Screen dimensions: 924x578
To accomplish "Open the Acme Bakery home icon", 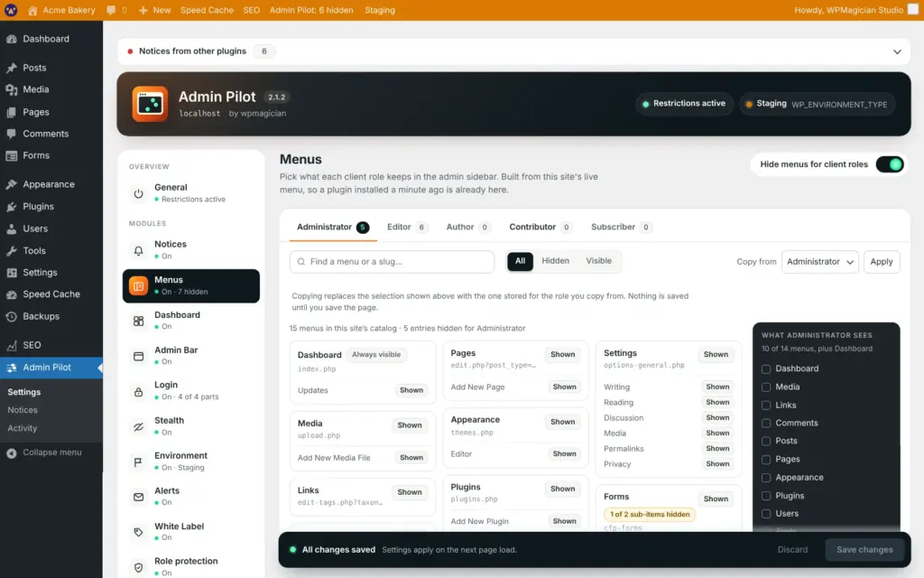I will click(x=32, y=11).
